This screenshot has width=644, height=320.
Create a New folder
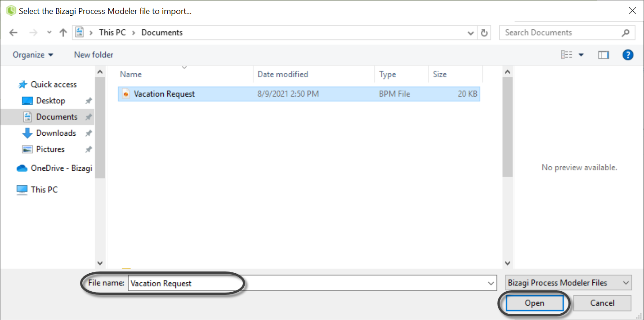(94, 55)
